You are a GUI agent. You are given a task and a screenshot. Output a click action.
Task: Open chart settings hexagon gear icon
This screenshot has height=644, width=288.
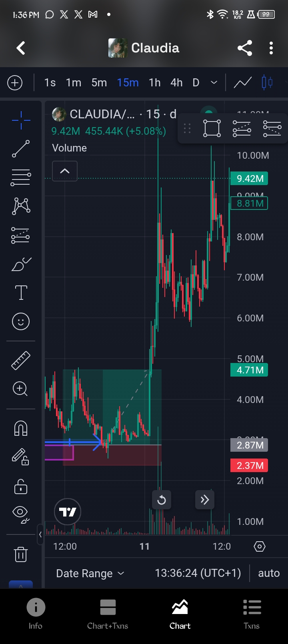(x=260, y=546)
